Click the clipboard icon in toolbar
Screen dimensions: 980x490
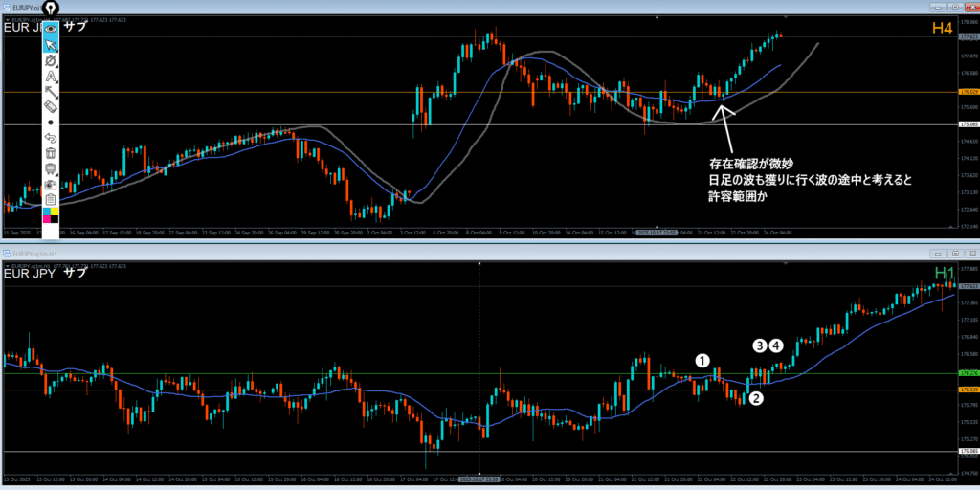click(x=51, y=198)
